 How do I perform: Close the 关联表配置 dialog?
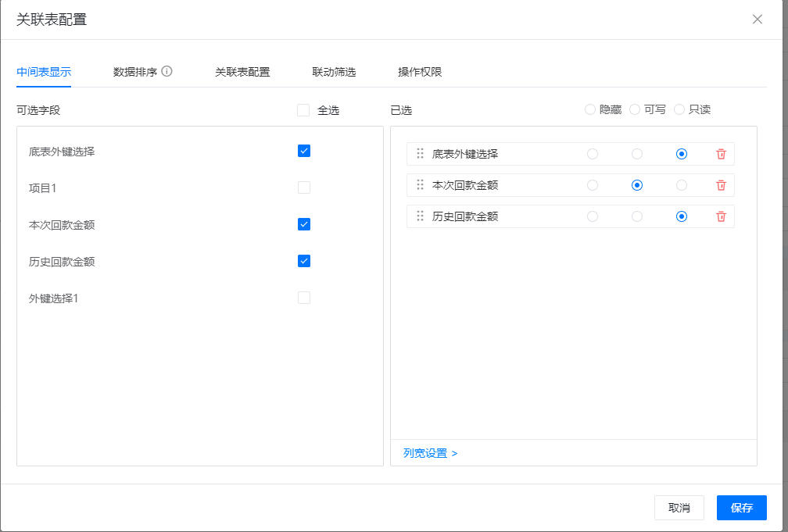pos(757,20)
